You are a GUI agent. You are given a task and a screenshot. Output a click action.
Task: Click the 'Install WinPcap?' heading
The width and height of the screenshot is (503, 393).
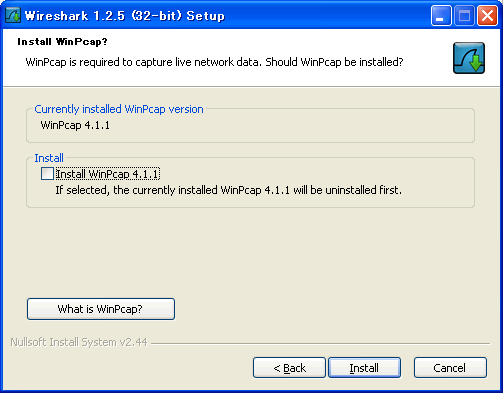(x=62, y=42)
